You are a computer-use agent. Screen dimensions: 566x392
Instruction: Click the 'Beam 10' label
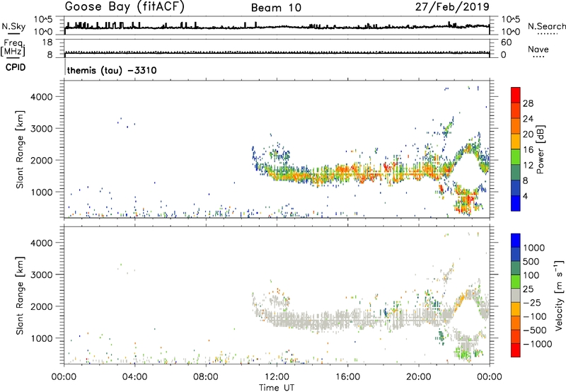(276, 8)
